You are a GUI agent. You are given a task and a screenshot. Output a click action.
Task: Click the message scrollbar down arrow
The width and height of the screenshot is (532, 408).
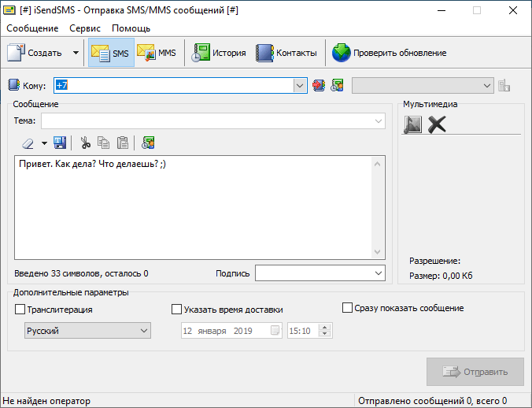(378, 252)
